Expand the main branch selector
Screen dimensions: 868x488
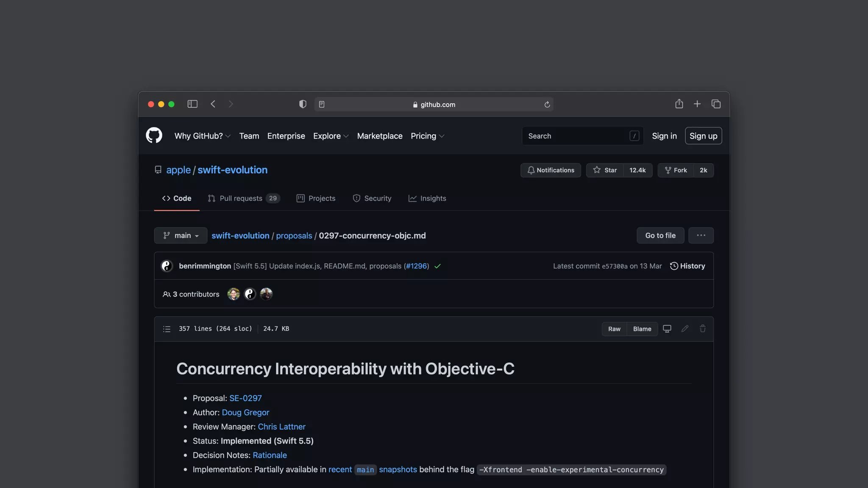click(x=181, y=236)
